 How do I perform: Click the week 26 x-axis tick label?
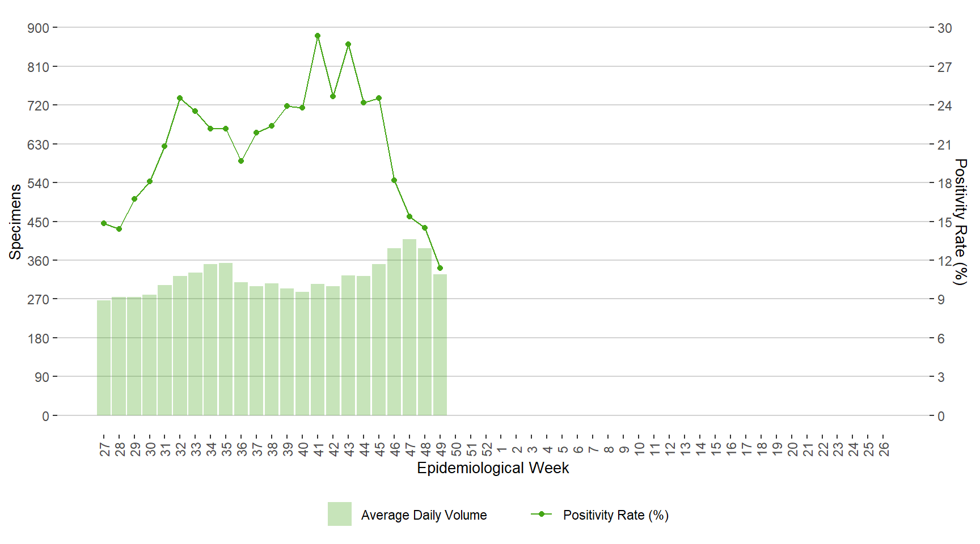[x=884, y=449]
